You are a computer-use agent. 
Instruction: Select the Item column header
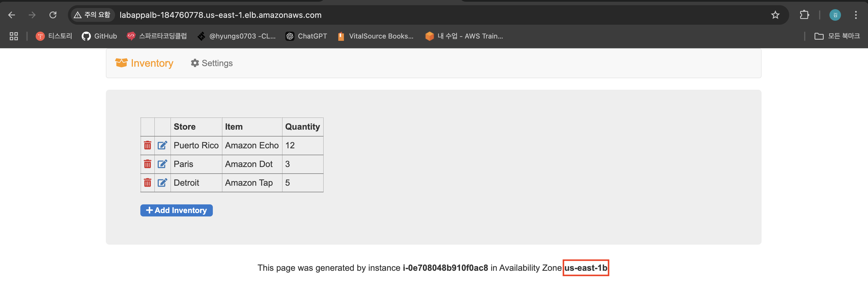pos(252,127)
